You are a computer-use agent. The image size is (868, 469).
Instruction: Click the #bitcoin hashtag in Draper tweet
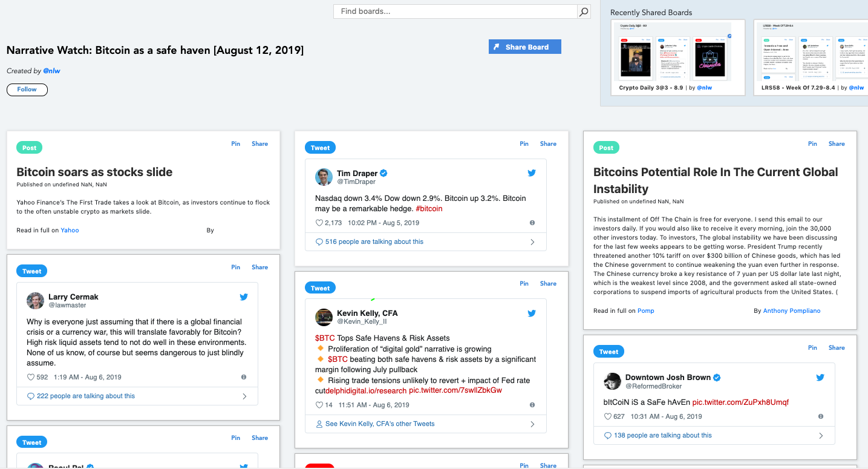(x=429, y=209)
